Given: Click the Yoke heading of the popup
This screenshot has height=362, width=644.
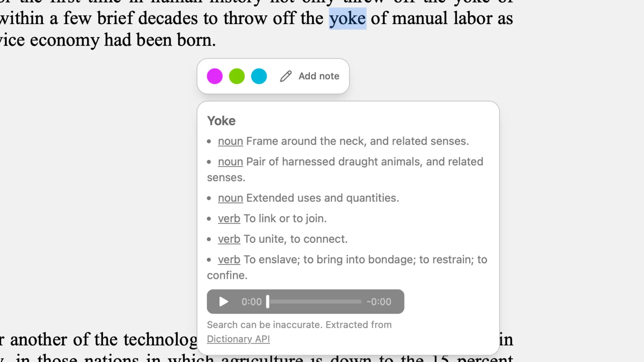Looking at the screenshot, I should (x=221, y=121).
